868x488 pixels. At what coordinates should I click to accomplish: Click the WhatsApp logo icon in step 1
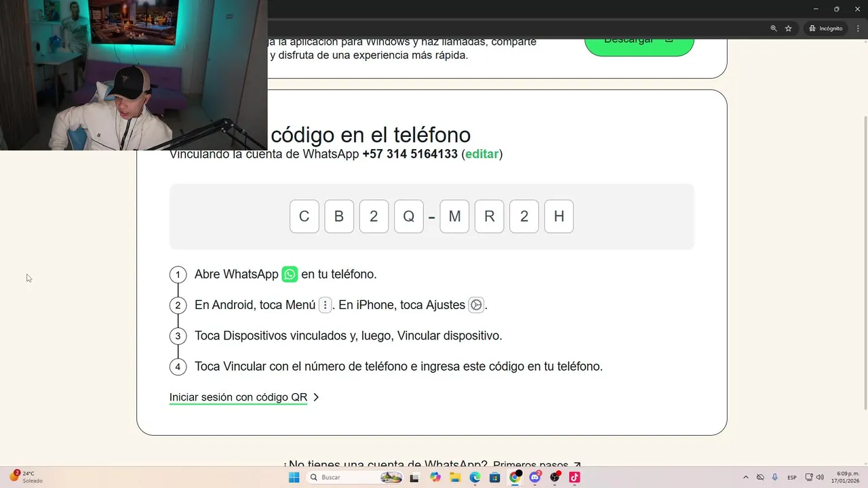(290, 274)
